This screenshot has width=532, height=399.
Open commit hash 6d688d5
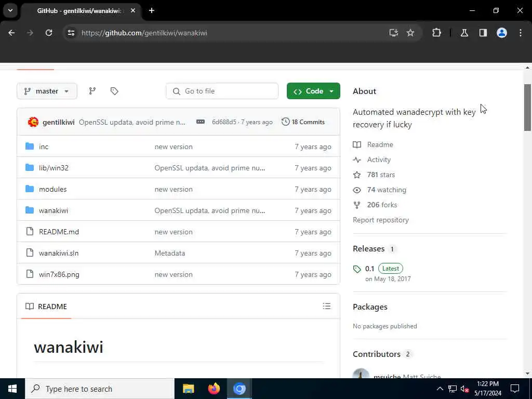224,122
